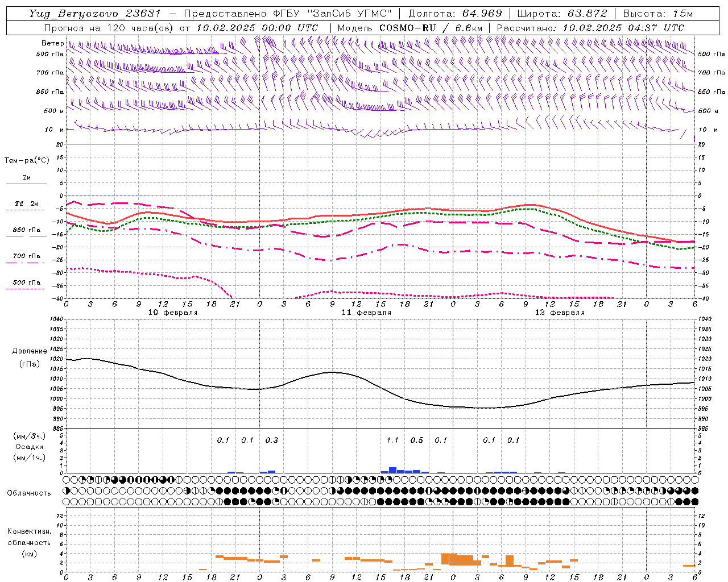Click the 'Ветер' wind panel label
The height and width of the screenshot is (582, 728).
point(53,43)
